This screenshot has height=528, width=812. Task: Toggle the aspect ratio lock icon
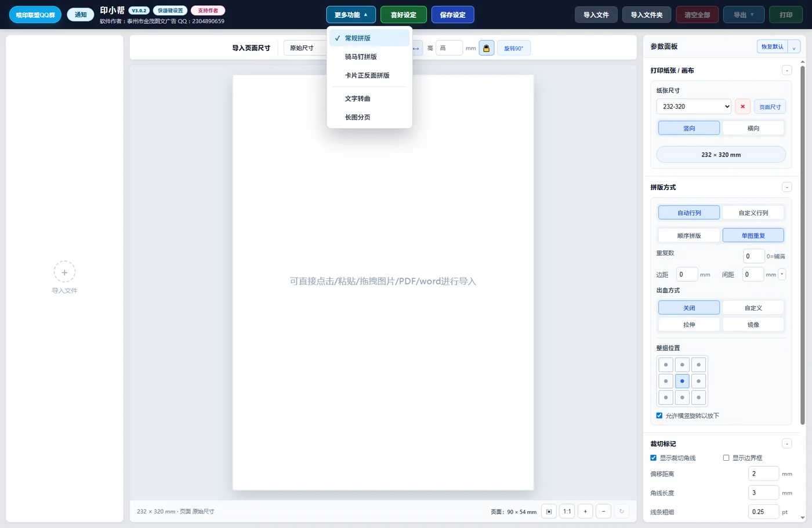coord(487,48)
